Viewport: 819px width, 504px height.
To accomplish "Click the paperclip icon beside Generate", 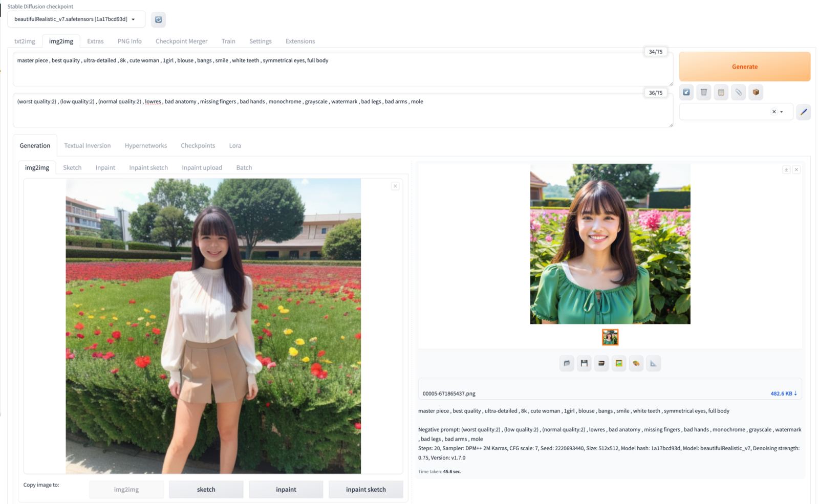I will click(739, 92).
